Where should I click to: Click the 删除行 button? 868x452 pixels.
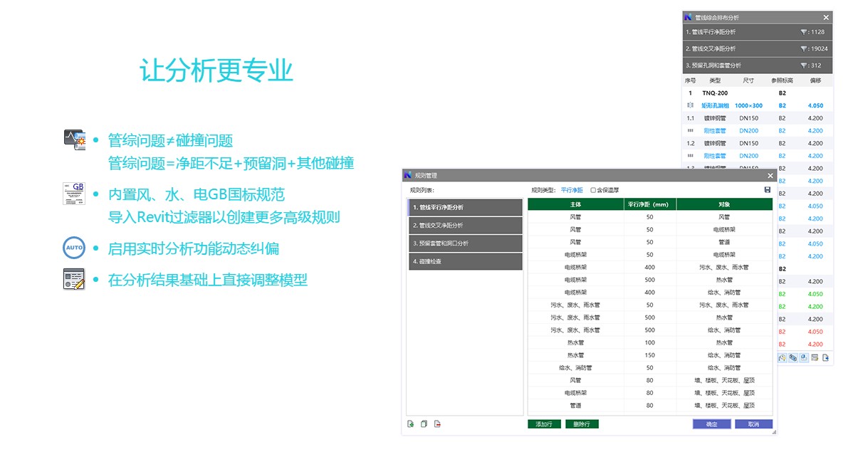pyautogui.click(x=582, y=424)
